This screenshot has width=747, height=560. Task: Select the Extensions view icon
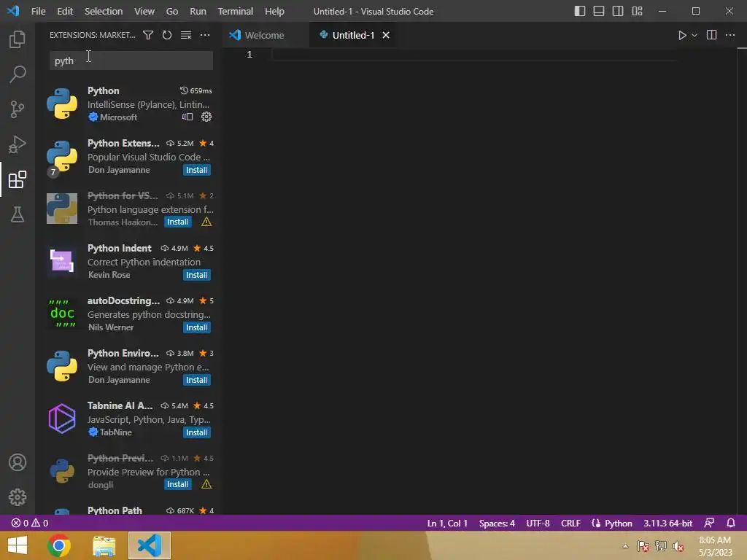click(18, 179)
